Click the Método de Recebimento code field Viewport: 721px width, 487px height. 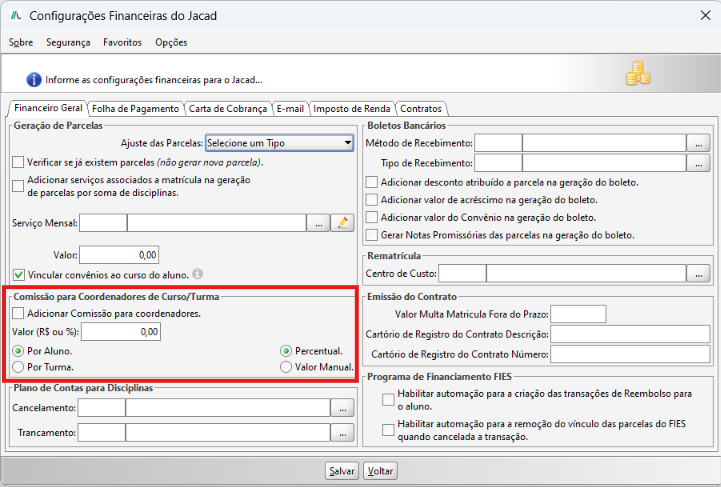pyautogui.click(x=498, y=143)
